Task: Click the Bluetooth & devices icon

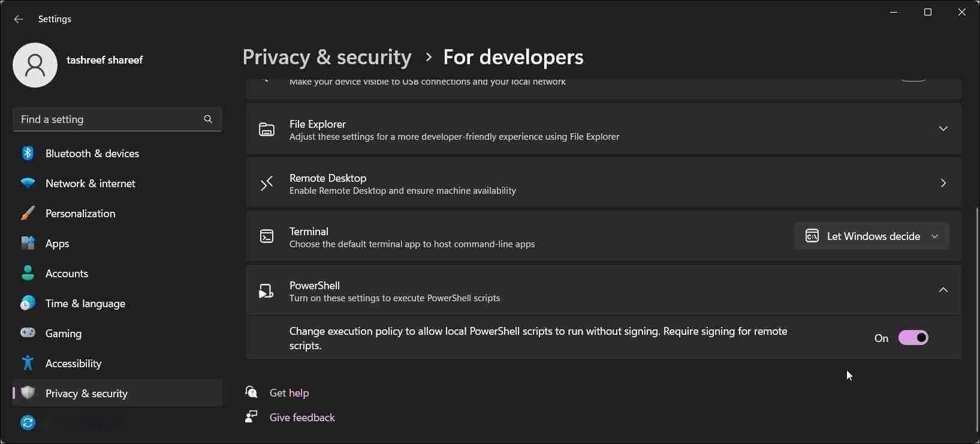Action: (28, 153)
